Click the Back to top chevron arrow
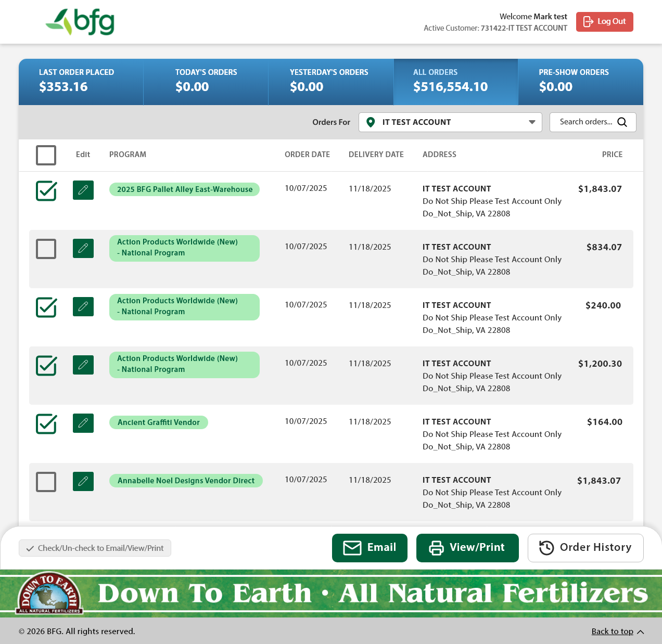662x644 pixels. [x=641, y=632]
